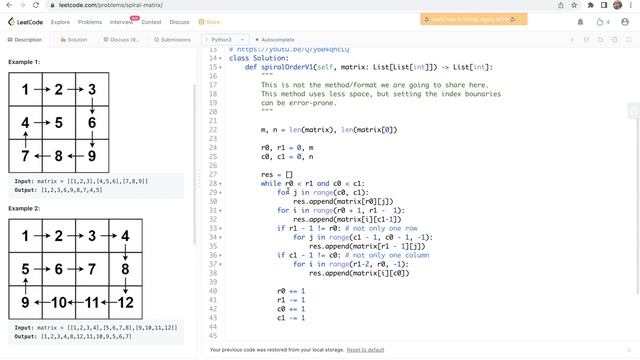Click the 'Example 2:' heading

click(x=24, y=208)
